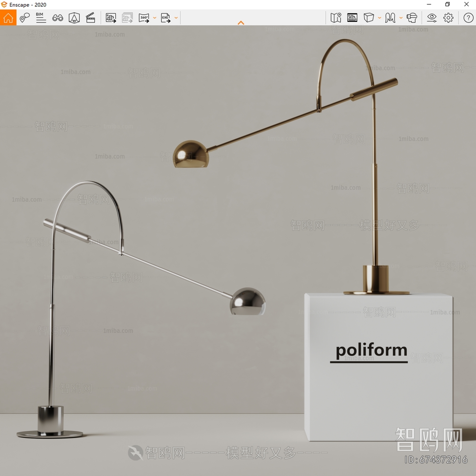
Task: Click the Enscape logo in title bar
Action: pyautogui.click(x=4, y=4)
